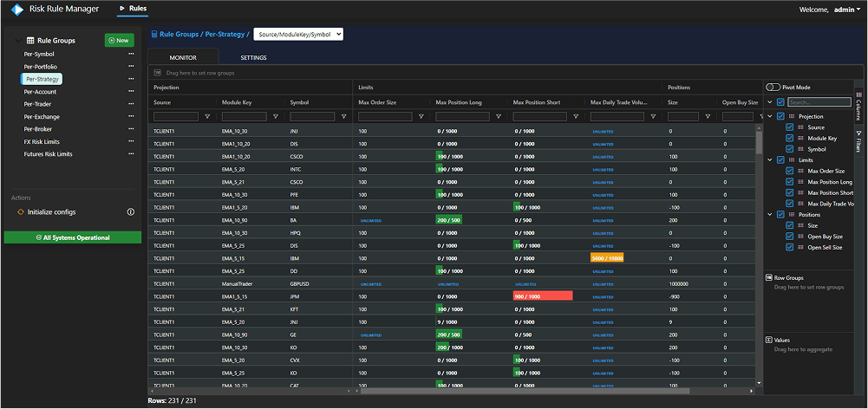Image resolution: width=868 pixels, height=409 pixels.
Task: Open the Filters side panel
Action: tap(858, 141)
